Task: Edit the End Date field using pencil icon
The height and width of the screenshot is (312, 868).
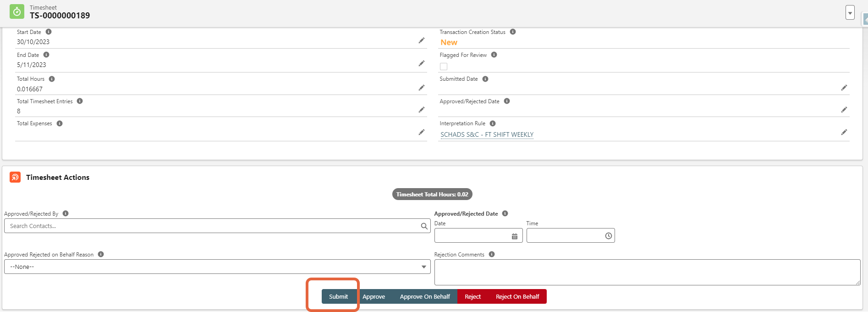Action: 421,64
